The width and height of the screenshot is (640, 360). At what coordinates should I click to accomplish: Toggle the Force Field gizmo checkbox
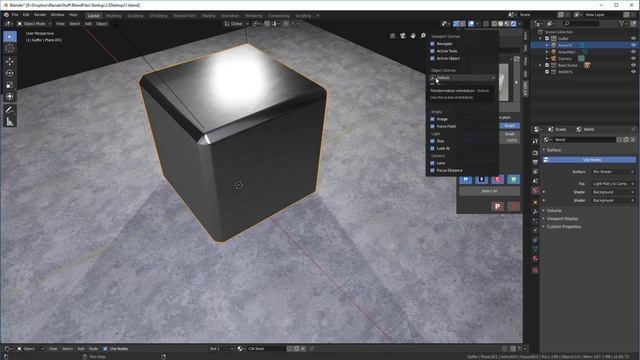click(432, 127)
